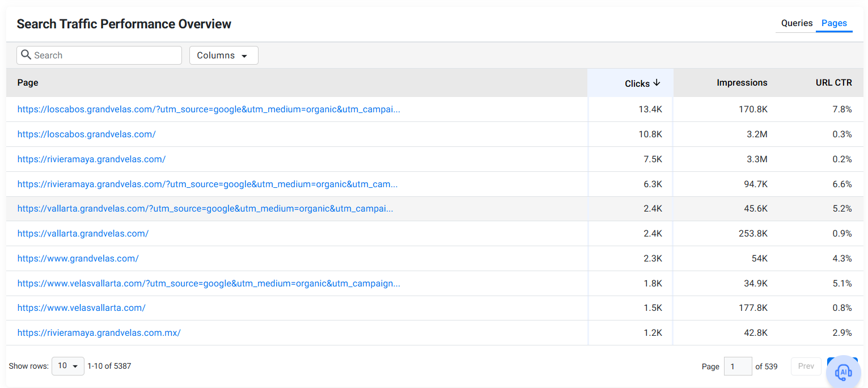
Task: Click the 10.8K clicks value
Action: click(650, 134)
